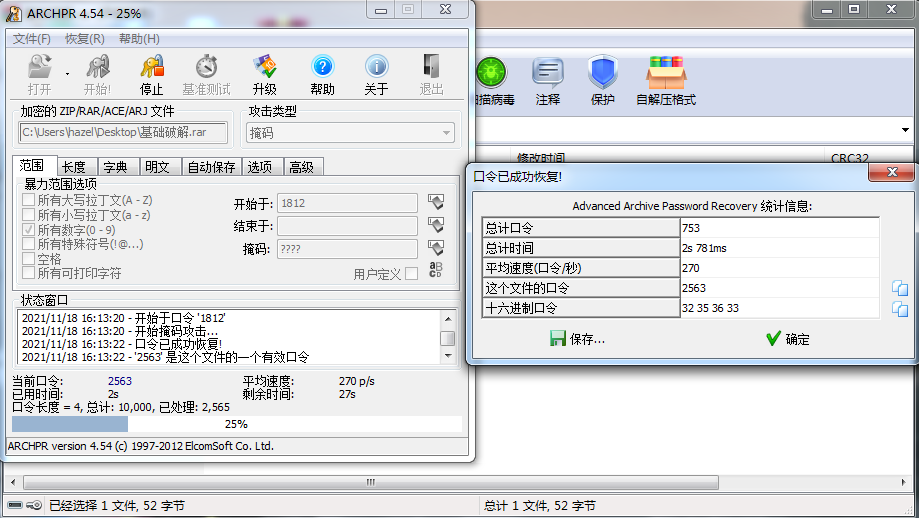Viewport: 919px width, 518px height.
Task: Click WinRAR horizontal scrollbar right arrow
Action: [x=904, y=482]
